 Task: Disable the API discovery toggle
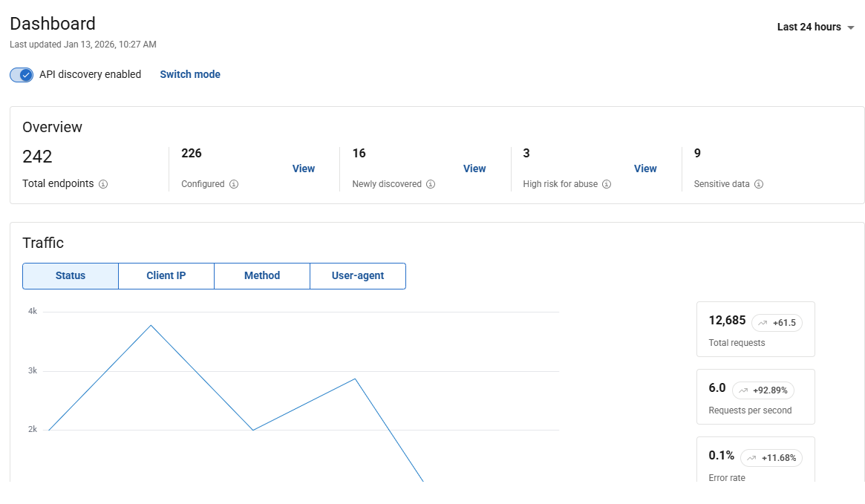point(22,74)
